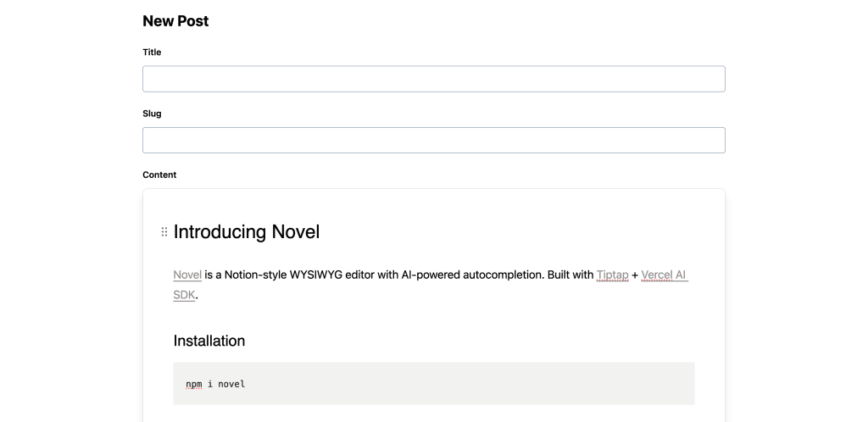Focus the Slug input field
Screen dimensions: 868x422
tap(433, 141)
